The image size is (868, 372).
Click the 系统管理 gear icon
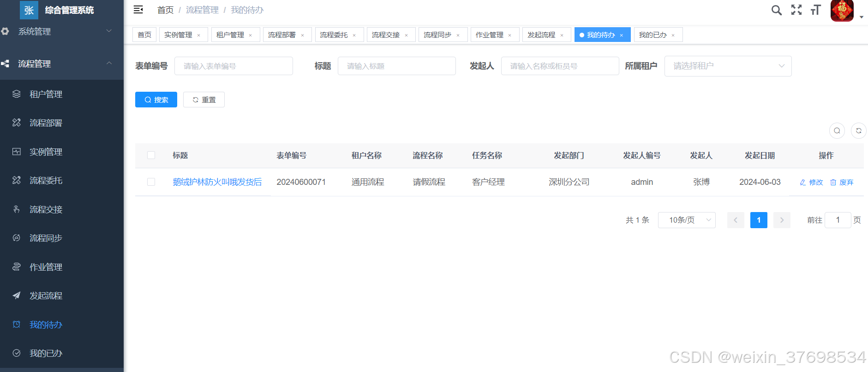(5, 31)
